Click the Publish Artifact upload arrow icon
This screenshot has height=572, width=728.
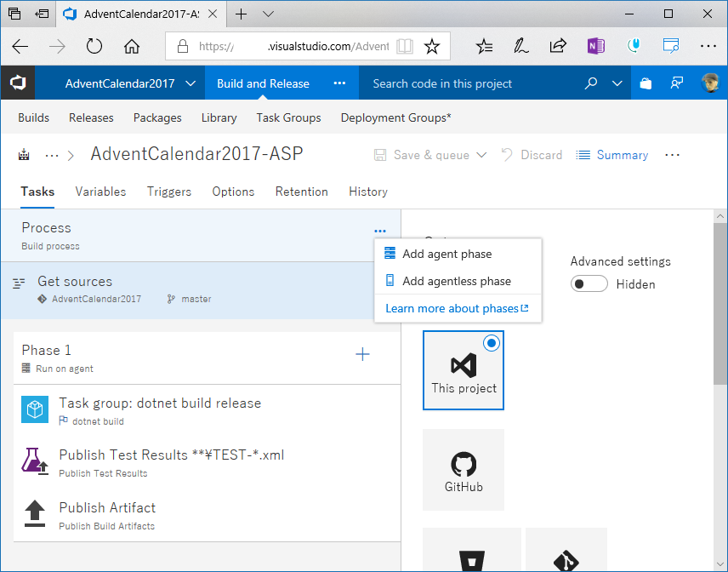(x=35, y=513)
